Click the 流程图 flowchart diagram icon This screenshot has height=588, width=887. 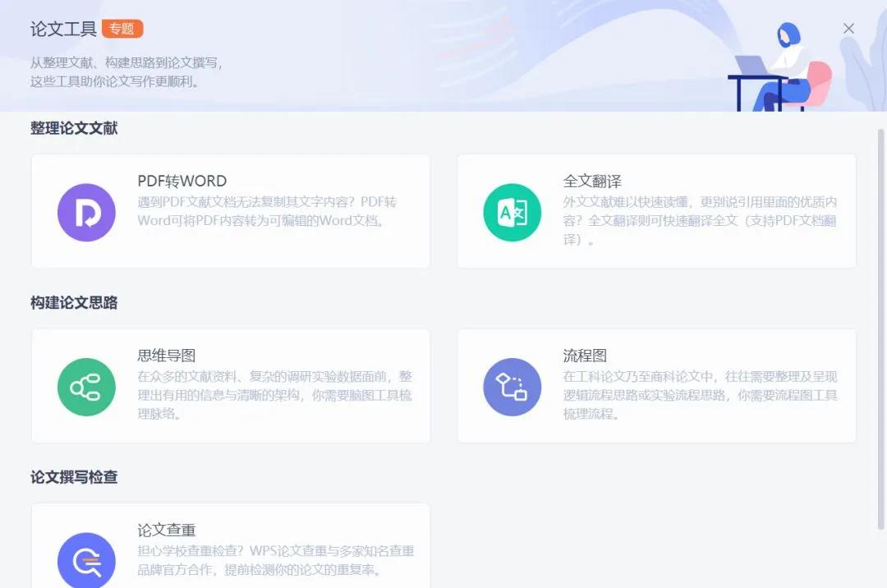click(x=512, y=387)
